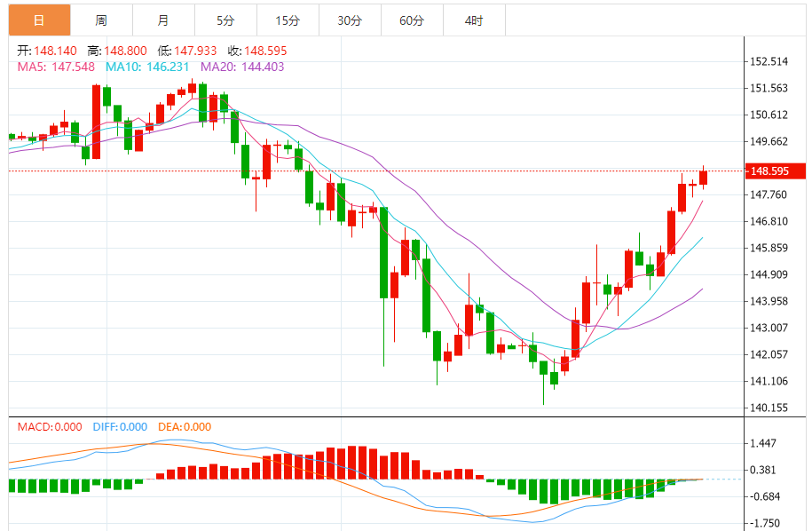Viewport: 812px width, 531px height.
Task: Switch to the 周 weekly tab
Action: tap(101, 20)
